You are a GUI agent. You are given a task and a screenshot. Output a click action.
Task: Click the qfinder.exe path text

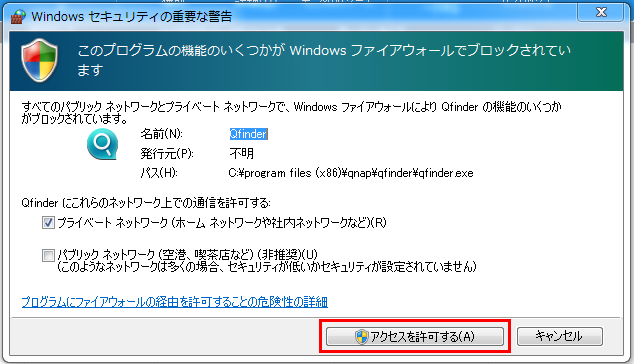tap(351, 173)
